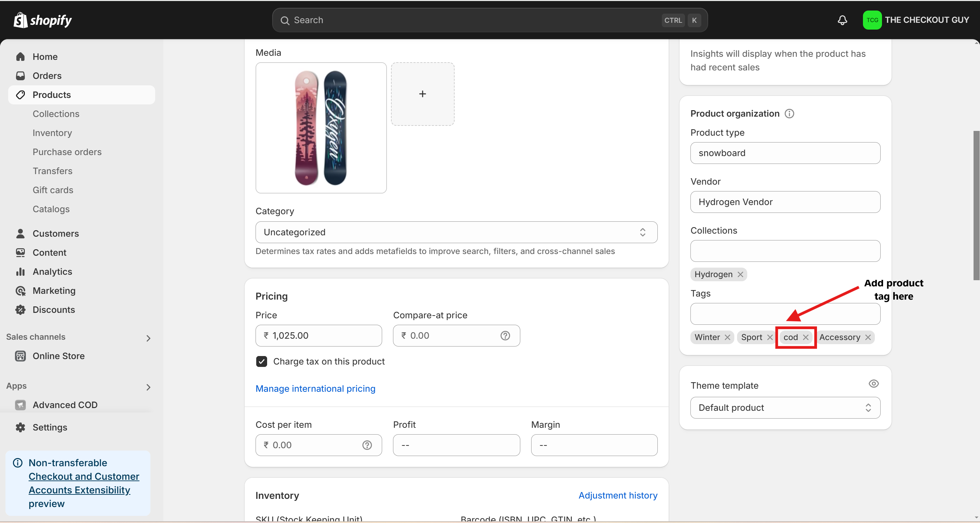
Task: Click Compare-at price help icon
Action: tap(505, 336)
